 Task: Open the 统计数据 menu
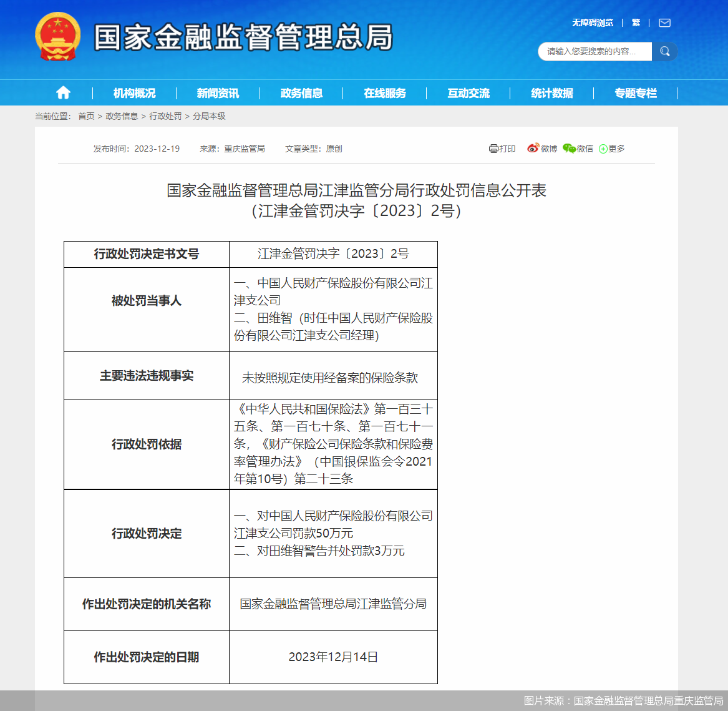point(552,93)
